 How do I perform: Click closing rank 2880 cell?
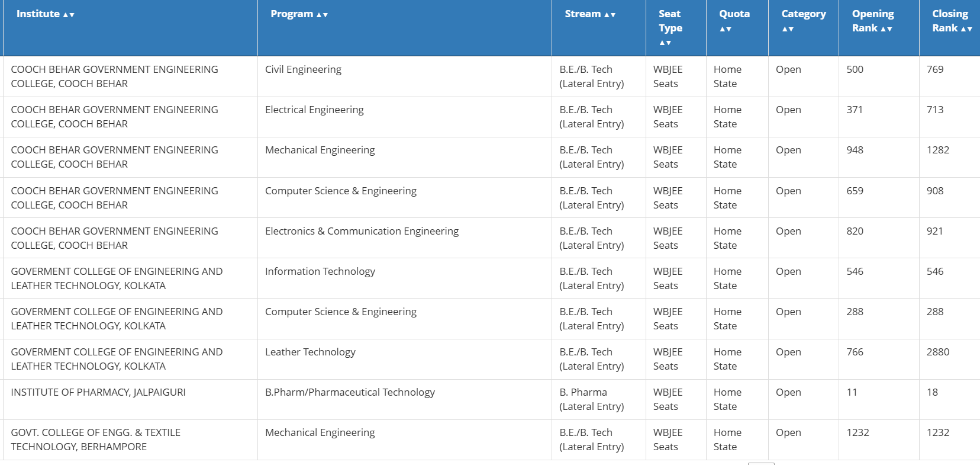tap(950, 359)
